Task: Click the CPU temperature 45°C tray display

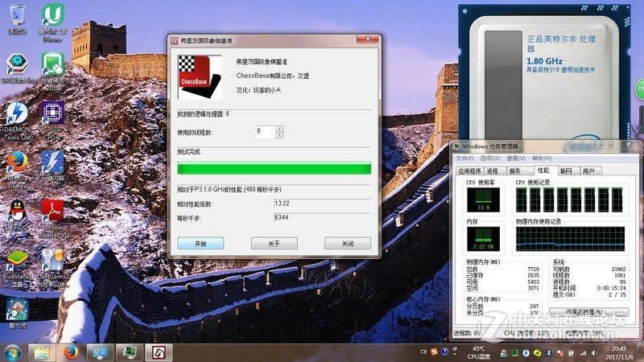Action: pos(479,352)
